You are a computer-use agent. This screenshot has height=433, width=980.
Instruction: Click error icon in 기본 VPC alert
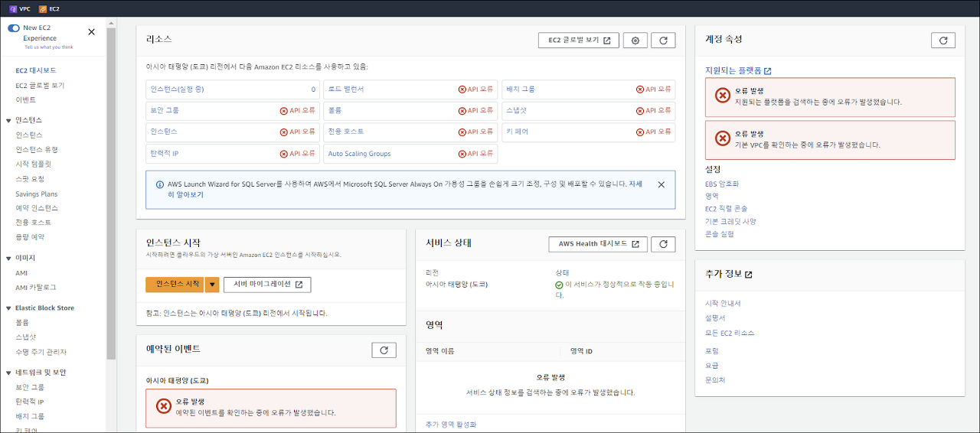(722, 138)
